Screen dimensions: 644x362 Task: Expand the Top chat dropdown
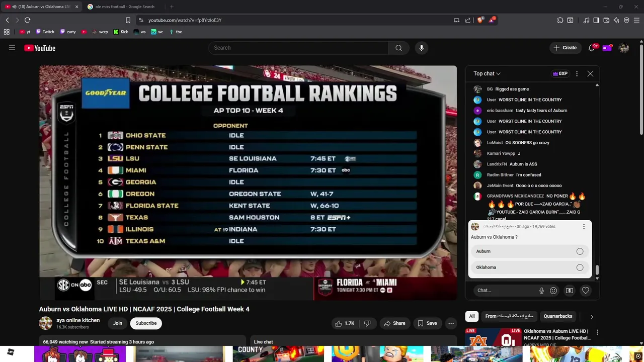[487, 73]
